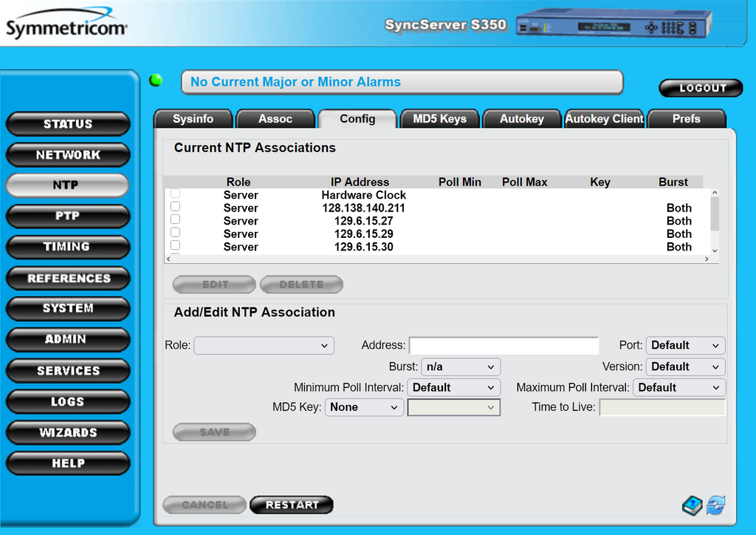Switch to the MD5 Keys tab
This screenshot has height=535, width=756.
click(x=439, y=119)
